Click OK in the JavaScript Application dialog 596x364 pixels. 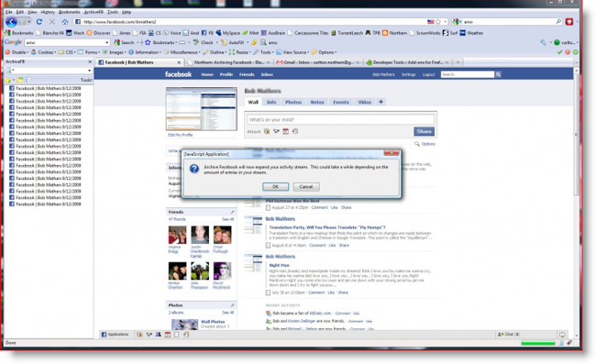pos(276,186)
